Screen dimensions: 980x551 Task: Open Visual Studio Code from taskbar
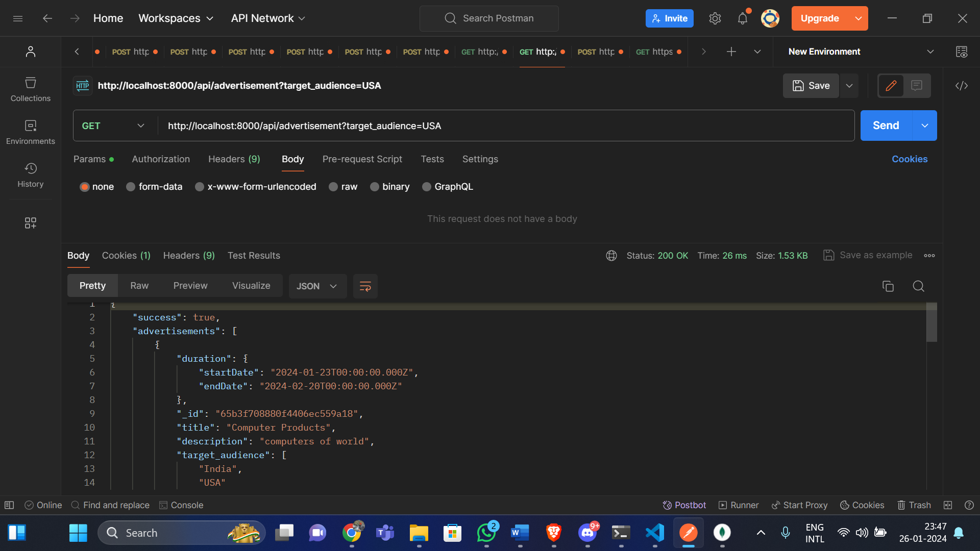(x=655, y=533)
